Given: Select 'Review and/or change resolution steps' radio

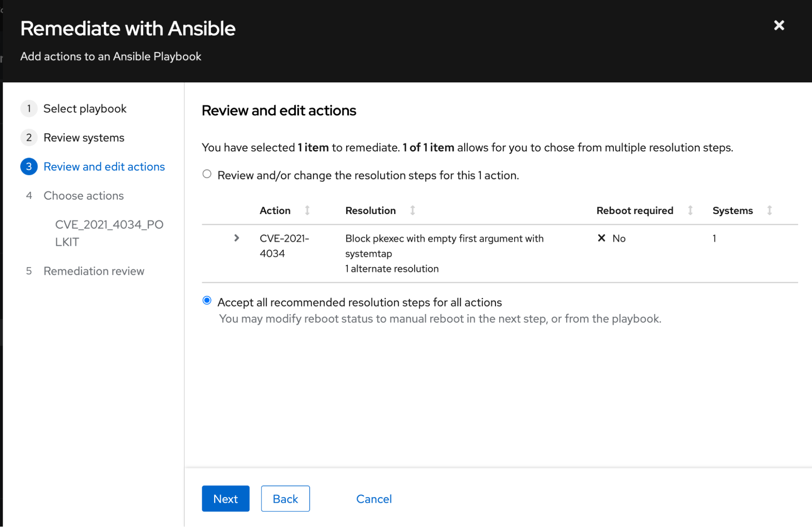Looking at the screenshot, I should [x=207, y=174].
